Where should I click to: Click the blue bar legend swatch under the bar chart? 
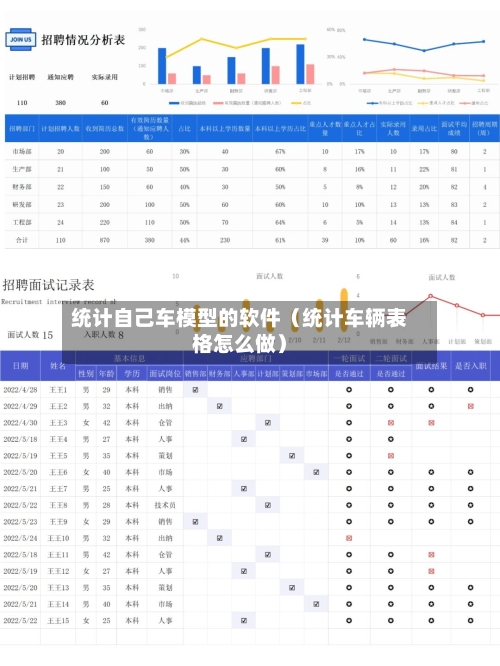click(174, 103)
